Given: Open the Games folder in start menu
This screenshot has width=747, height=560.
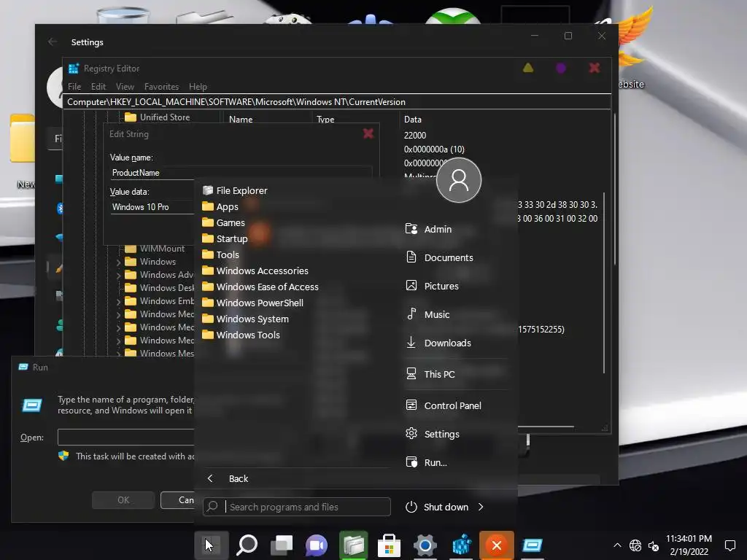Looking at the screenshot, I should click(223, 223).
